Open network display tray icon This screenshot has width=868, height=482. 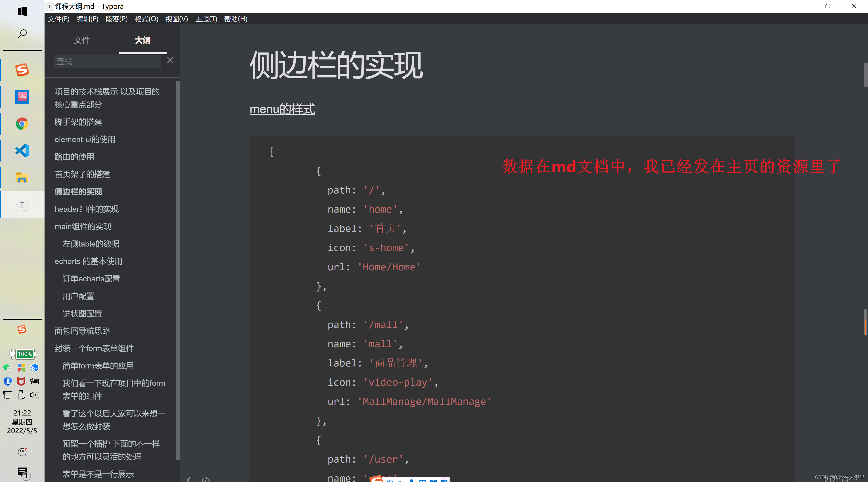[x=7, y=395]
